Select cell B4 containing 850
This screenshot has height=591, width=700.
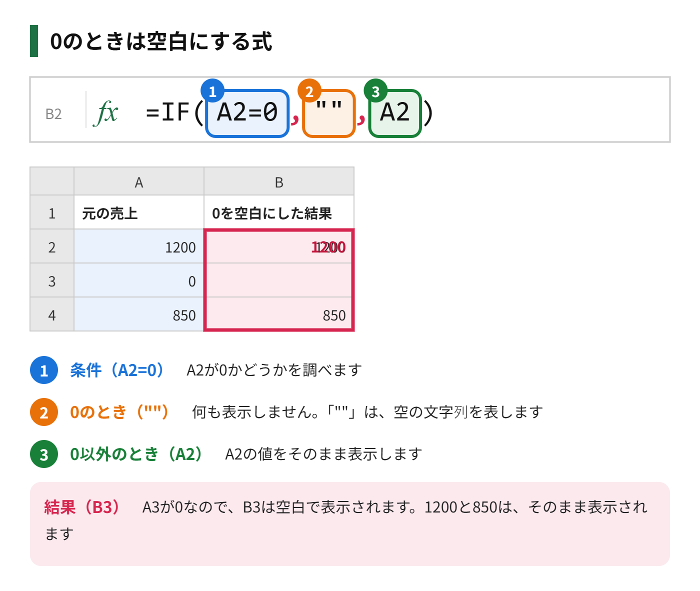pyautogui.click(x=279, y=314)
